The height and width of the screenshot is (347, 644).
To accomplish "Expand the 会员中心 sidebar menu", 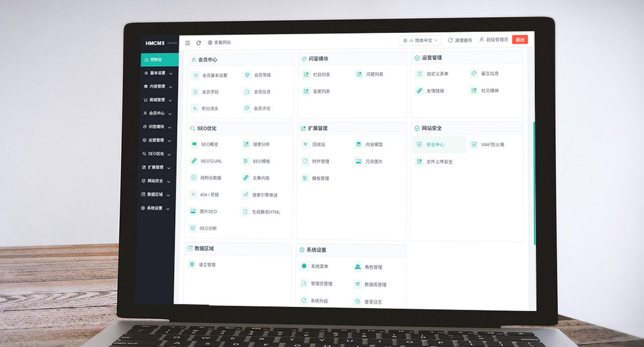I will coord(157,114).
